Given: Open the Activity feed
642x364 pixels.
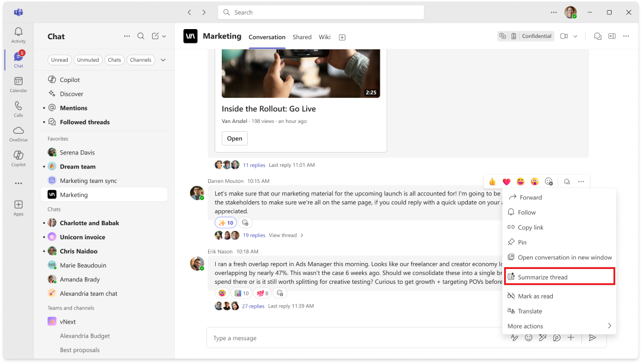Looking at the screenshot, I should pos(18,33).
